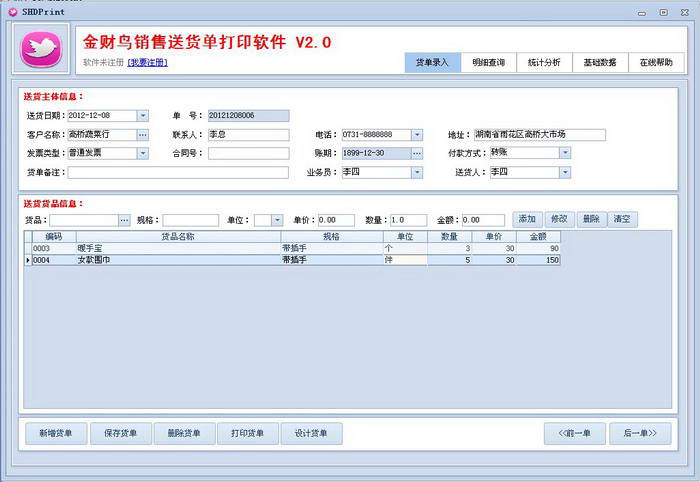Expand 发票类型 dropdown arrow

[142, 154]
